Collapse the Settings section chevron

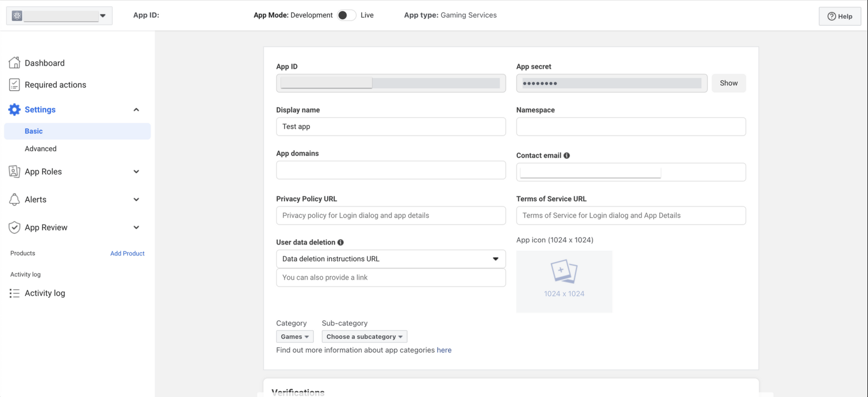pyautogui.click(x=136, y=110)
